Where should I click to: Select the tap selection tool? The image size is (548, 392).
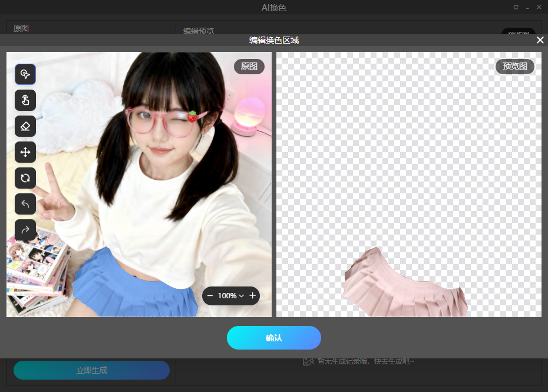(25, 100)
